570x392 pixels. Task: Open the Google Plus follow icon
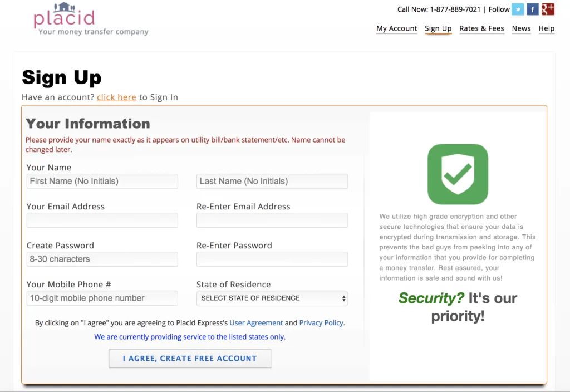pos(548,9)
